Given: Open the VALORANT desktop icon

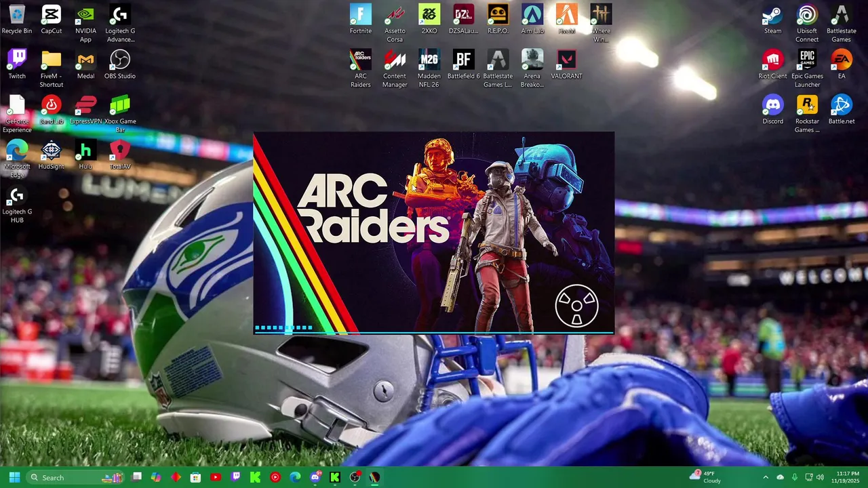Looking at the screenshot, I should click(566, 64).
